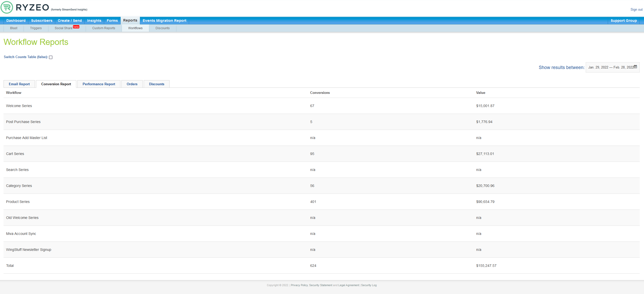The height and width of the screenshot is (294, 644).
Task: Go to the Dashboard menu
Action: click(x=16, y=21)
